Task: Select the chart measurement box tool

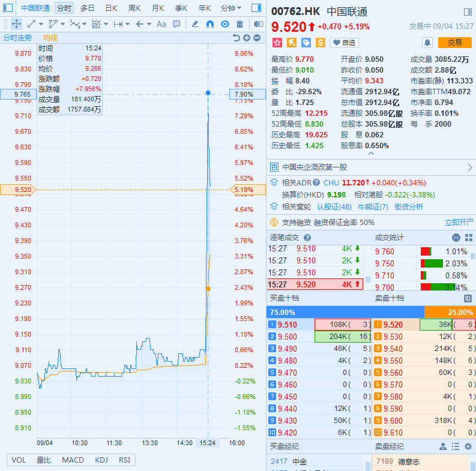Action: pyautogui.click(x=97, y=24)
